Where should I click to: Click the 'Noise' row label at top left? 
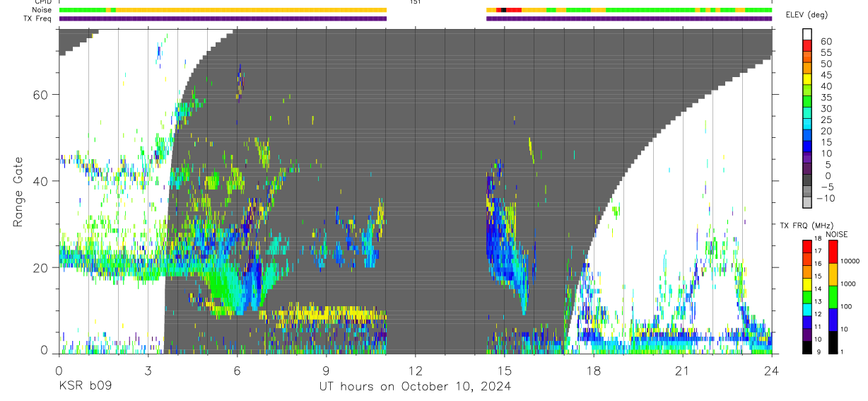pos(42,10)
